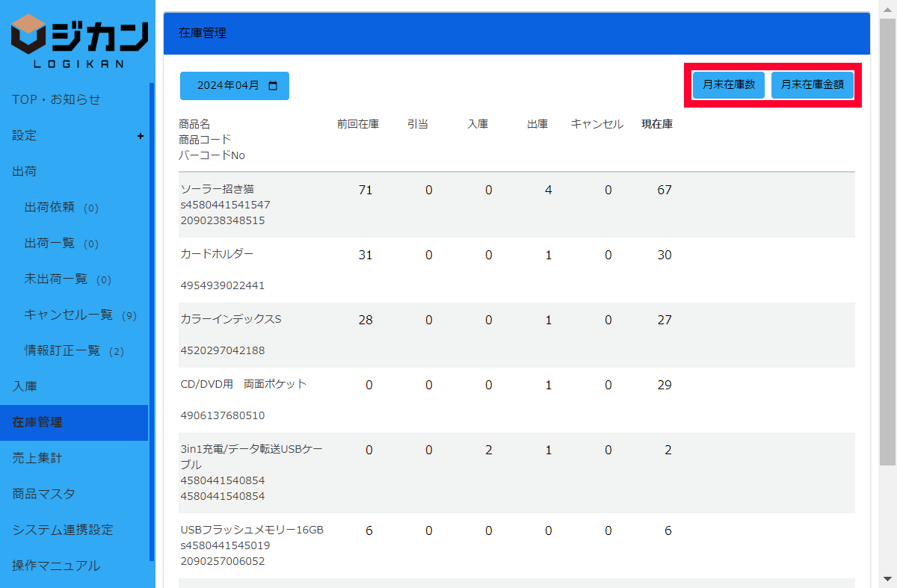This screenshot has height=588, width=897.
Task: View the キャンセル一覧 page
Action: point(68,315)
